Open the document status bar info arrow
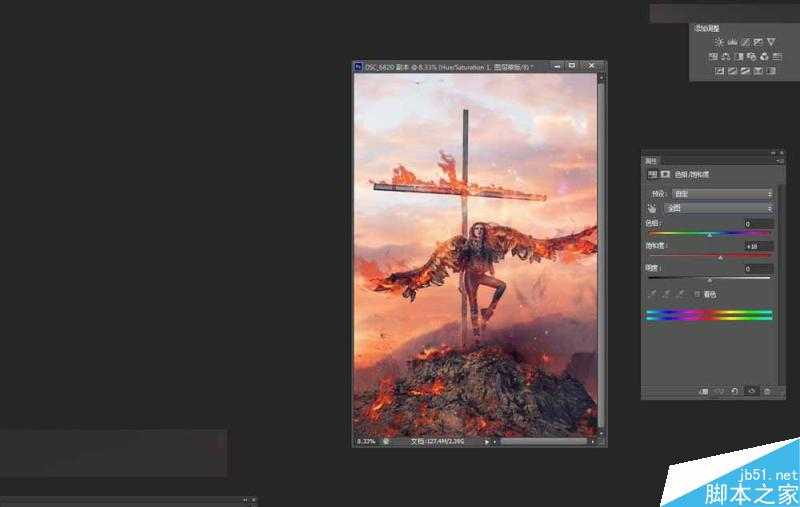This screenshot has height=507, width=800. coord(487,440)
